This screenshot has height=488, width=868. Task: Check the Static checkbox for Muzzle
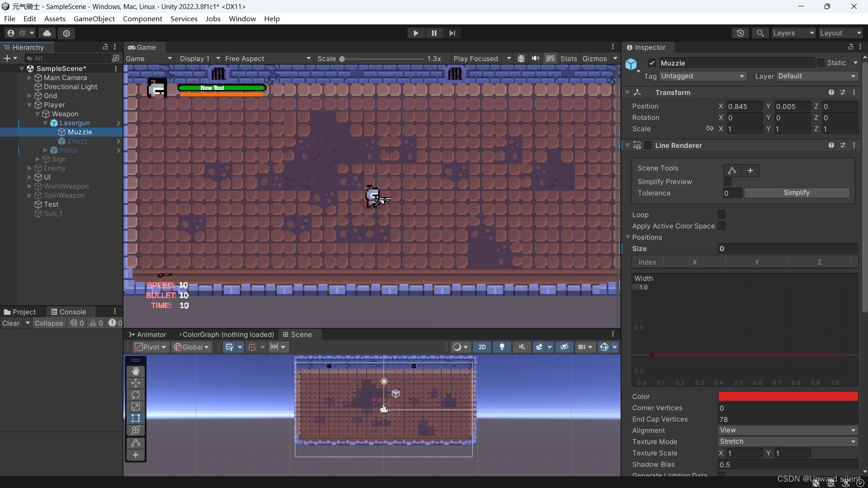(821, 63)
